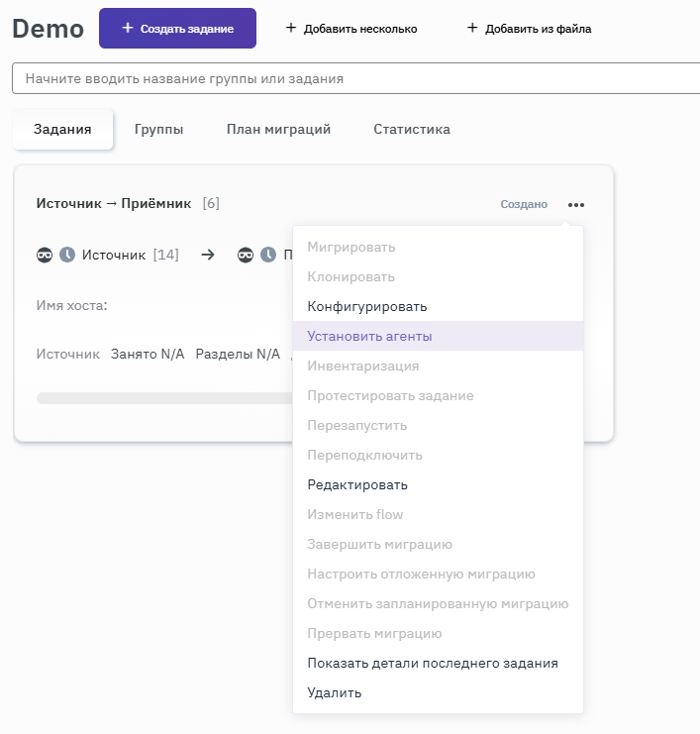The image size is (700, 734).
Task: Switch to the Задания tab
Action: [x=62, y=129]
